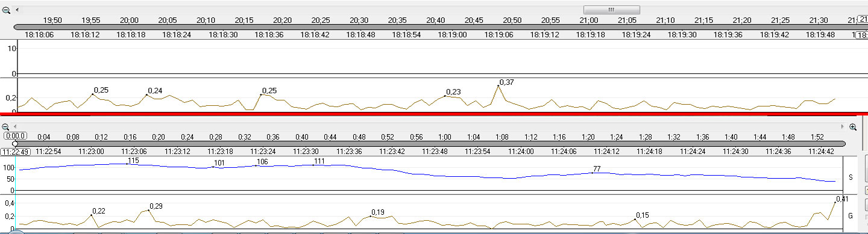Select the 0,22 peak in G chart
868x234 pixels.
(x=92, y=215)
